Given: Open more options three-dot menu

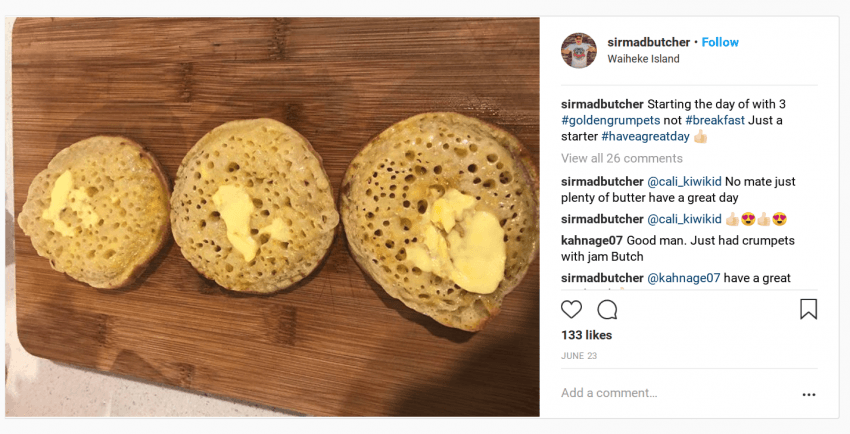Looking at the screenshot, I should pos(808,394).
